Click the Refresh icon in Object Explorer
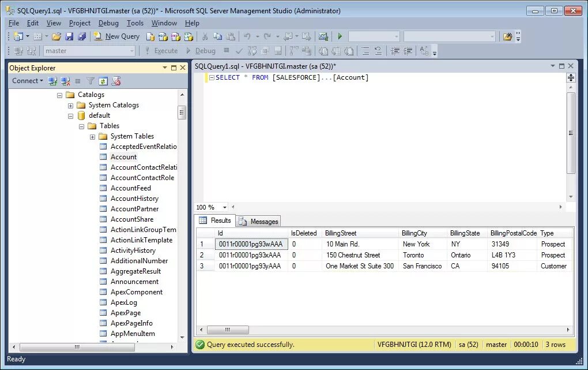588x370 pixels. (103, 81)
